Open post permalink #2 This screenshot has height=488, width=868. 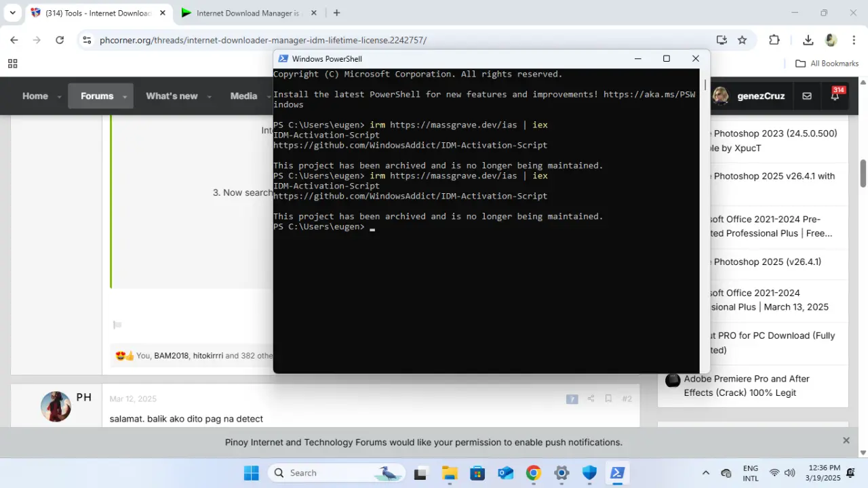627,399
